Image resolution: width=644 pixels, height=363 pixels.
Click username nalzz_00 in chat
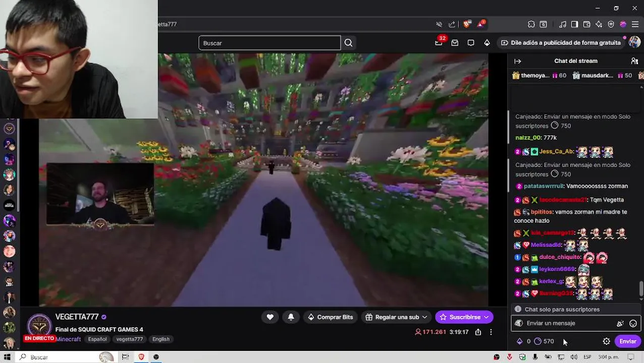pyautogui.click(x=528, y=138)
